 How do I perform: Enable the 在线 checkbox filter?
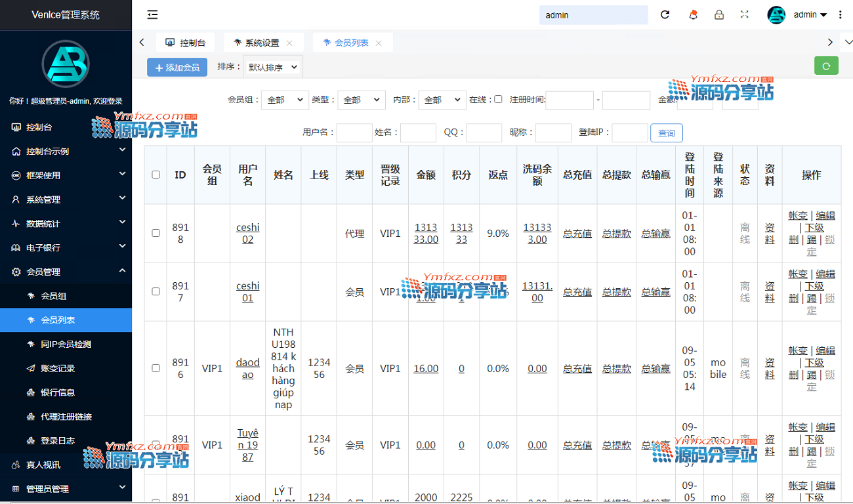pos(498,99)
